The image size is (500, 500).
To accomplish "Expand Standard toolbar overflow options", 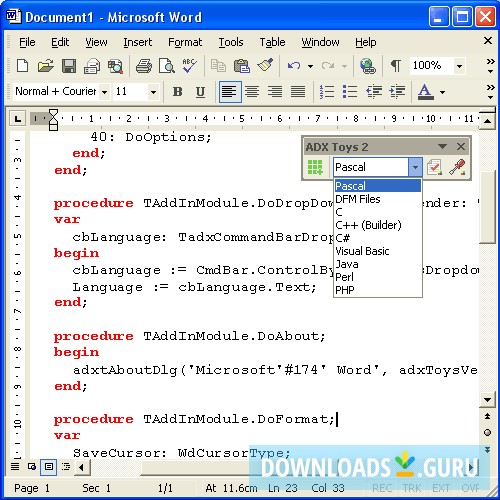I will [x=490, y=66].
